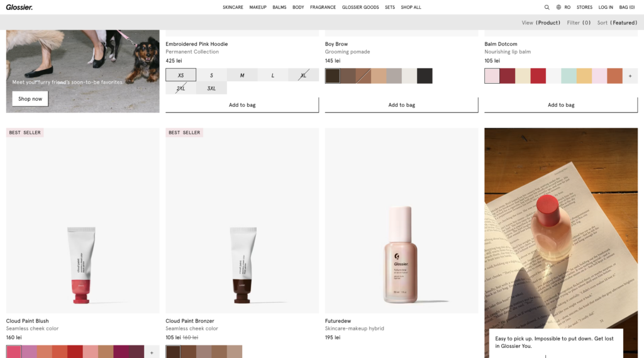Image resolution: width=644 pixels, height=358 pixels.
Task: Open the Filter (0) panel
Action: [579, 23]
